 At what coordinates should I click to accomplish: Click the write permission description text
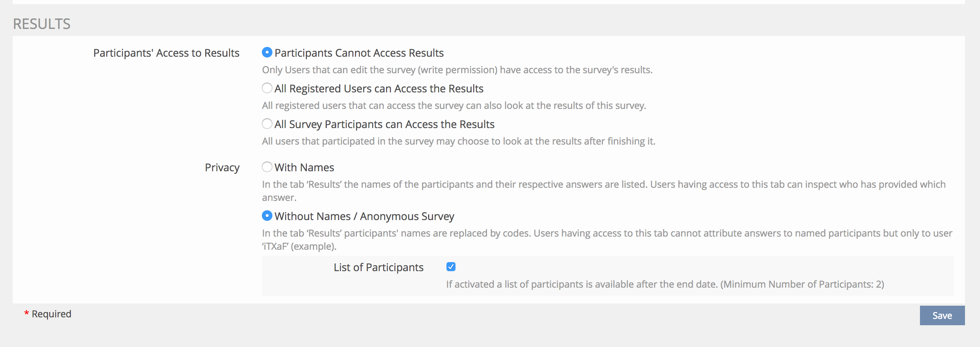(x=457, y=70)
